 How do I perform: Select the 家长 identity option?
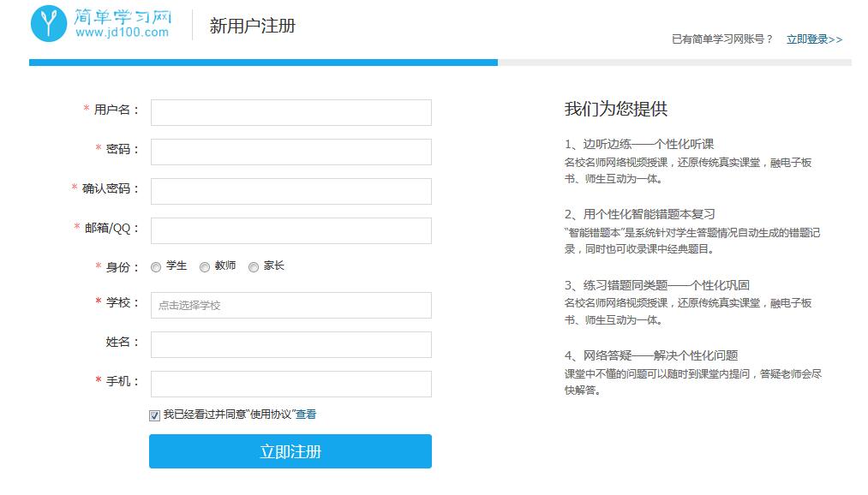tap(253, 266)
